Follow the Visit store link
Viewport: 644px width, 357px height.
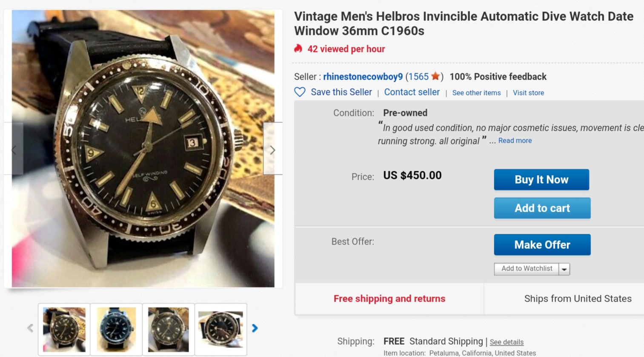[528, 93]
